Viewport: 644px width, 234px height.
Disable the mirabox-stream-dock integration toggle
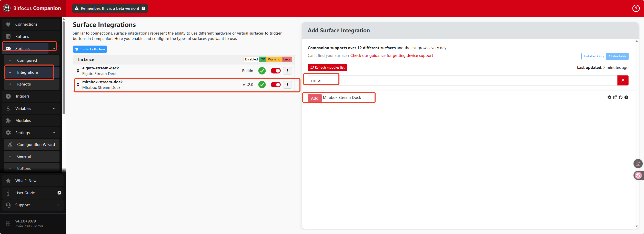[276, 85]
